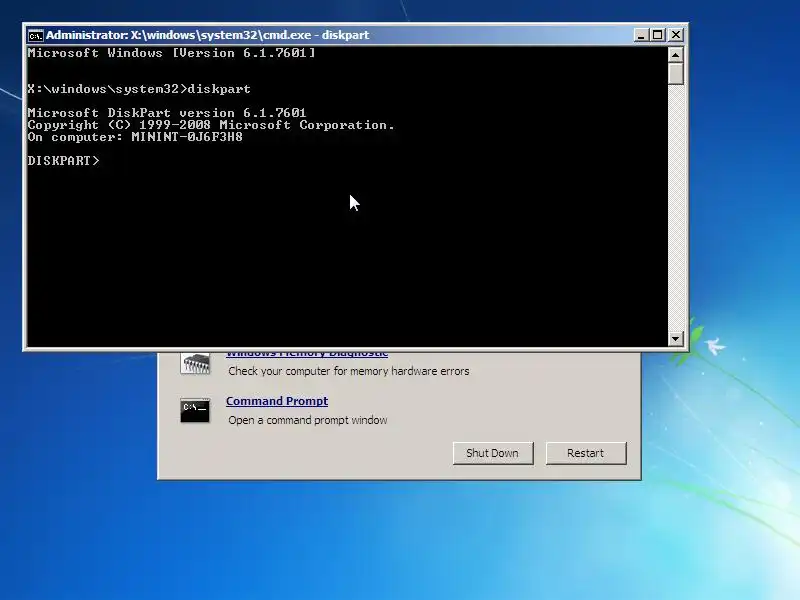Click 'Check your computer for memory hardware errors'

[x=349, y=371]
